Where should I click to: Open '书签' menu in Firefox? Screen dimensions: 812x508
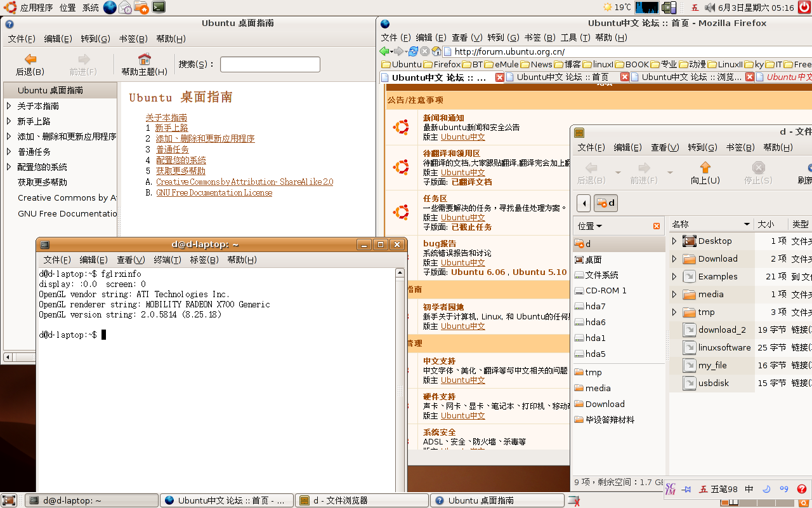(540, 37)
